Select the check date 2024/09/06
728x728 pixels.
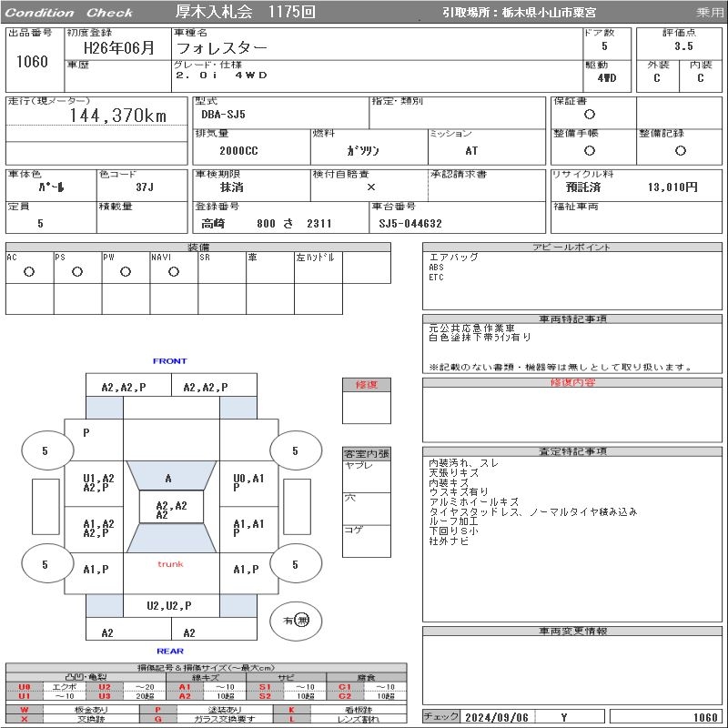(497, 718)
